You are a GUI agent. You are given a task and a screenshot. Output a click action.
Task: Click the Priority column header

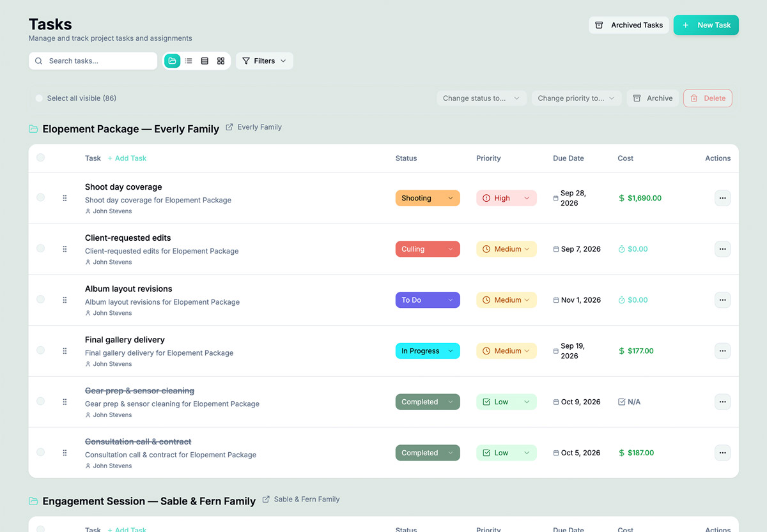point(488,158)
